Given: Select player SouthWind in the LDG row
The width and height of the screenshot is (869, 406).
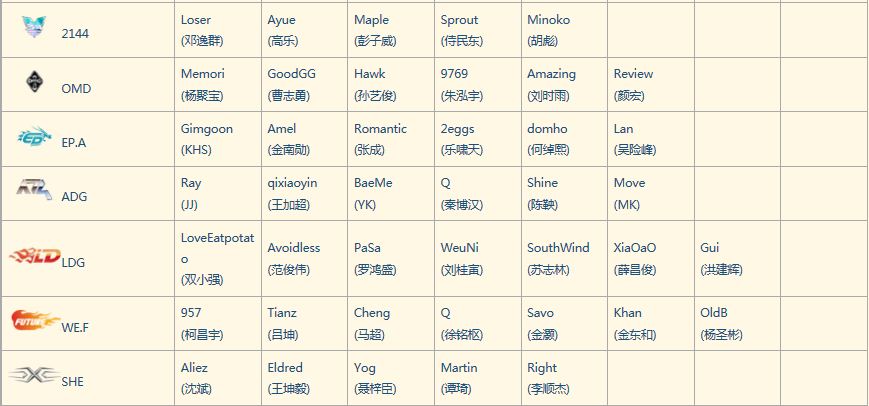Looking at the screenshot, I should [x=558, y=248].
